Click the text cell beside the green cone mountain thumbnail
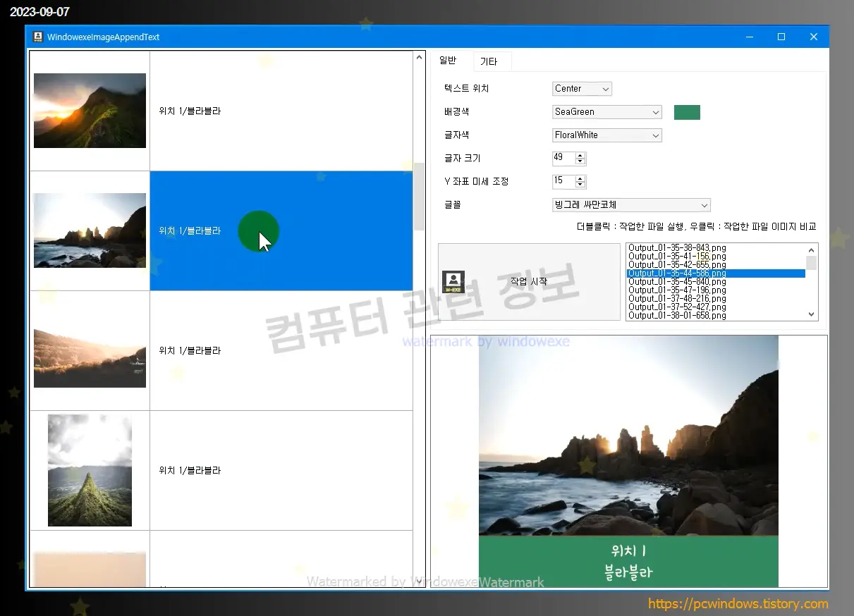Screen dimensions: 854x616 (x=281, y=470)
